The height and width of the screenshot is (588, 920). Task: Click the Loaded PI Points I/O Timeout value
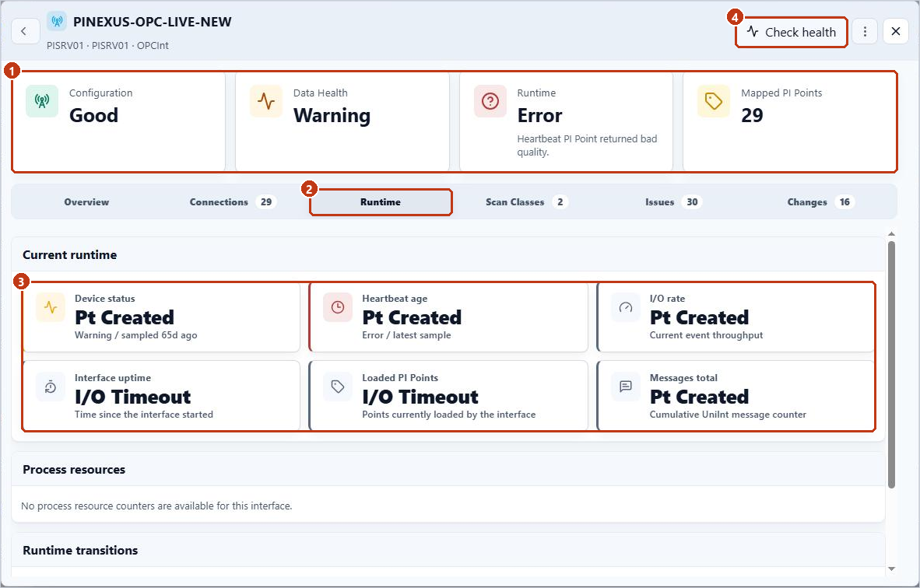(420, 397)
